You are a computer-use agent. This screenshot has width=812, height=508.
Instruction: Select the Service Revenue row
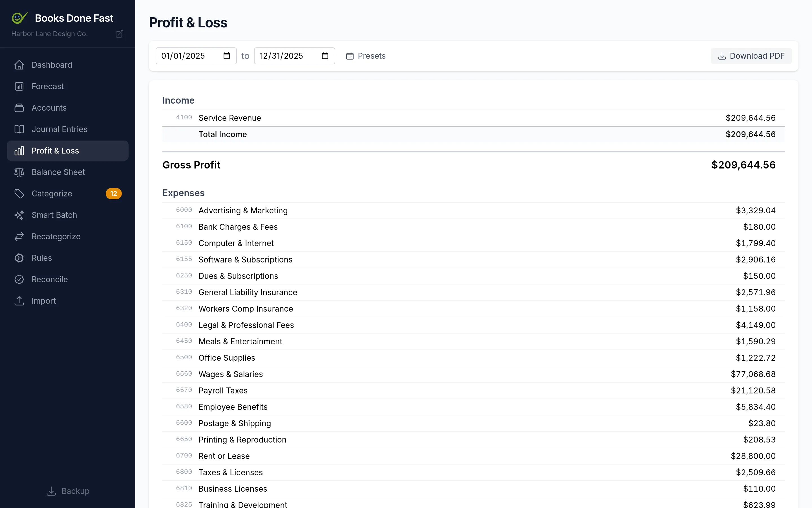coord(473,118)
